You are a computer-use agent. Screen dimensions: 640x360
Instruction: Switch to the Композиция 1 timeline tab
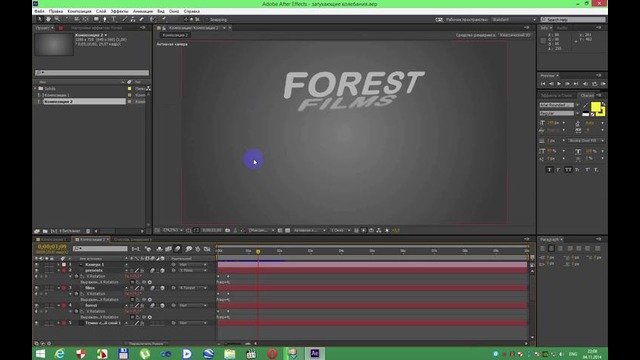[x=53, y=240]
